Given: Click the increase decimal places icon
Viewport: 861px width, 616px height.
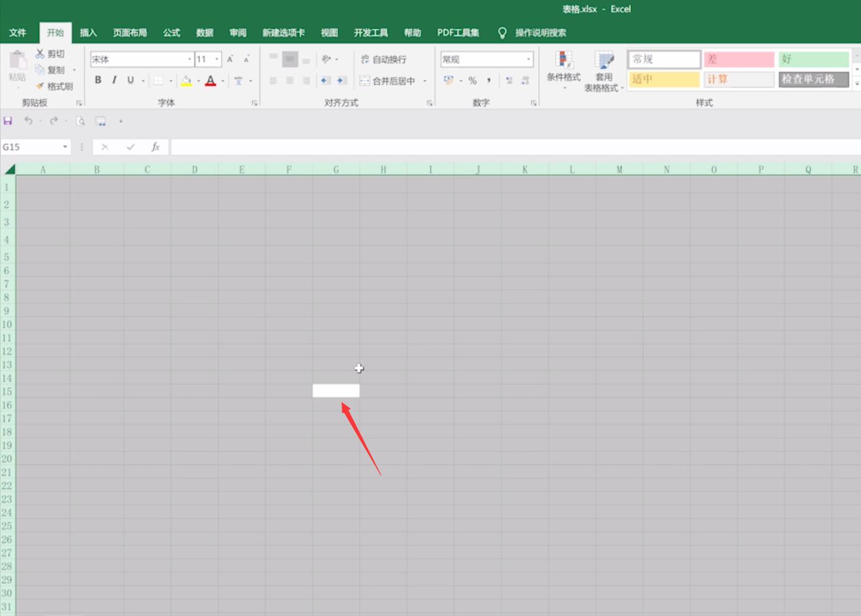Looking at the screenshot, I should [x=509, y=80].
